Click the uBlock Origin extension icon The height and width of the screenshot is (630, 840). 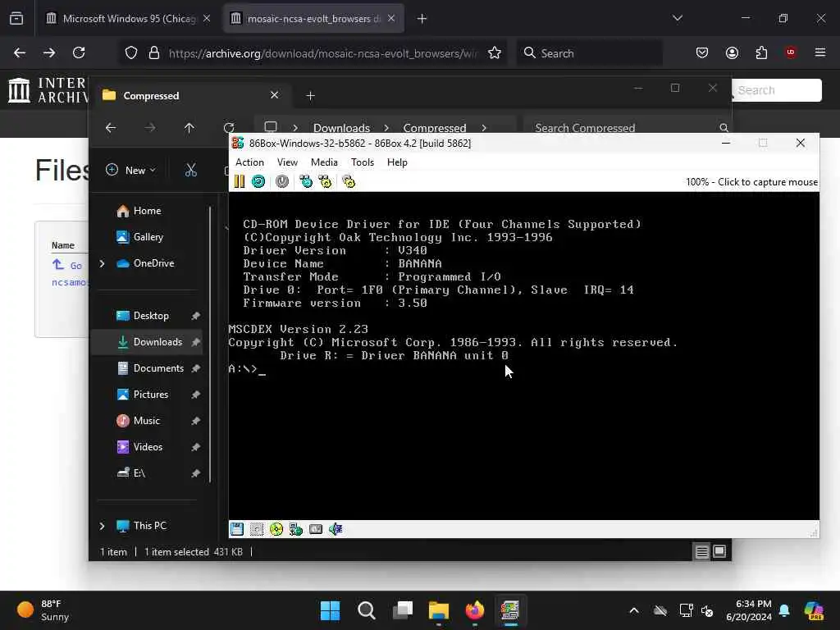pyautogui.click(x=791, y=52)
